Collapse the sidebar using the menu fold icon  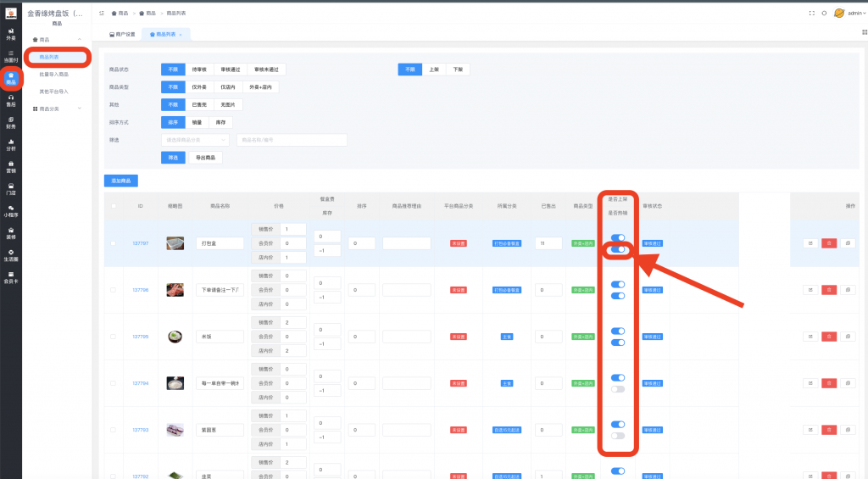pos(102,14)
